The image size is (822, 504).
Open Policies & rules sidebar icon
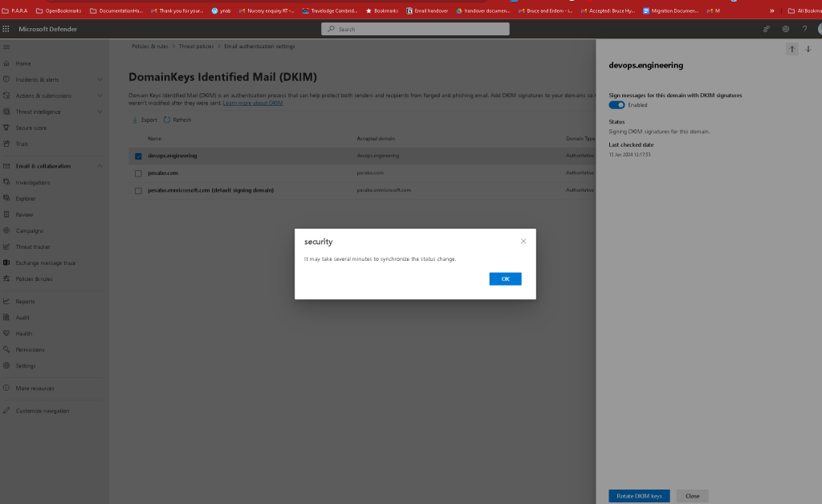click(x=6, y=278)
